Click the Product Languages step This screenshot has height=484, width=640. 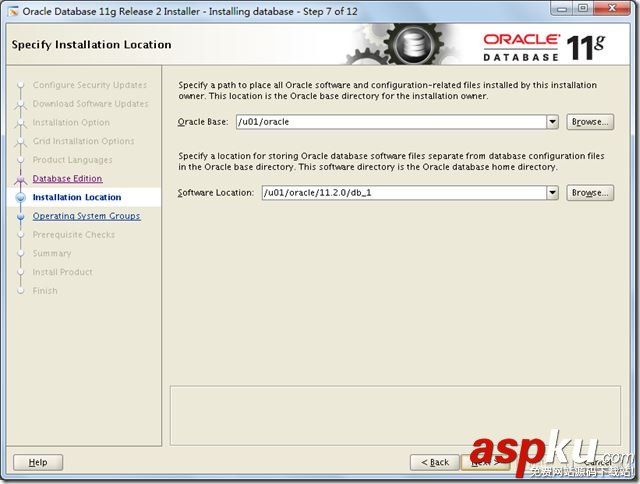click(x=72, y=160)
